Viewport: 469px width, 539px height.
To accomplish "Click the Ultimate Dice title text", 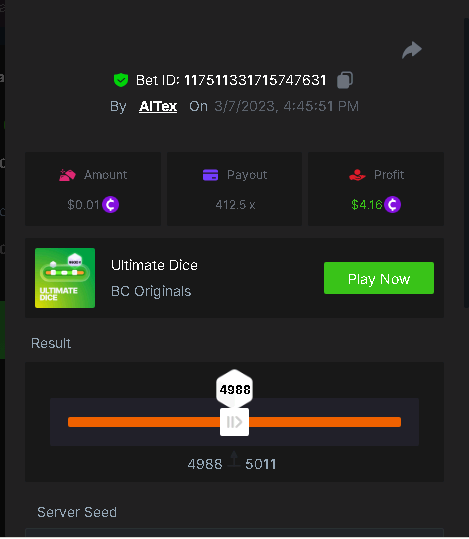I will (x=154, y=265).
